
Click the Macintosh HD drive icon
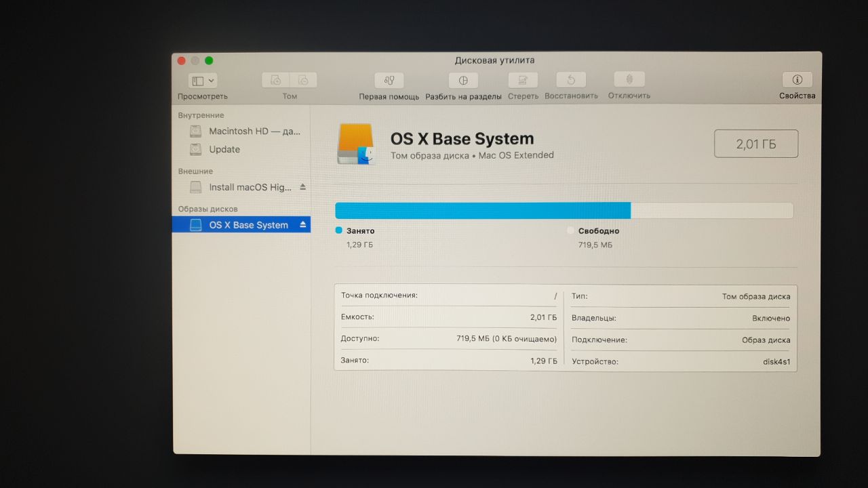[x=195, y=131]
